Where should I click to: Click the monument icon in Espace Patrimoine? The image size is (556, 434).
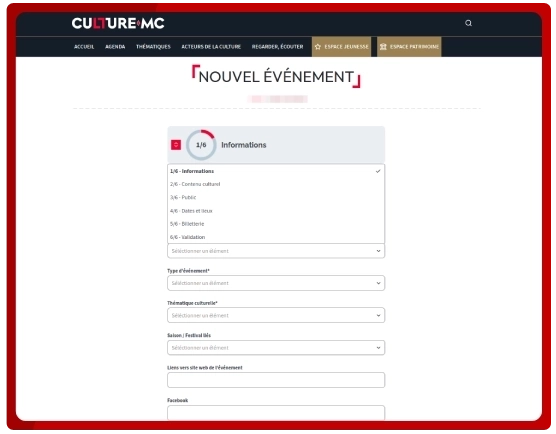(x=383, y=47)
